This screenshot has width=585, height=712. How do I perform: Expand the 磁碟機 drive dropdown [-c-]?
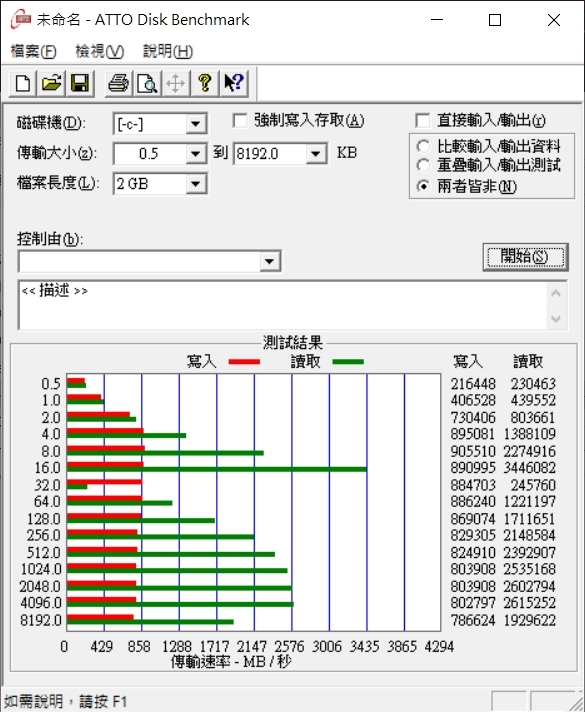pyautogui.click(x=196, y=124)
